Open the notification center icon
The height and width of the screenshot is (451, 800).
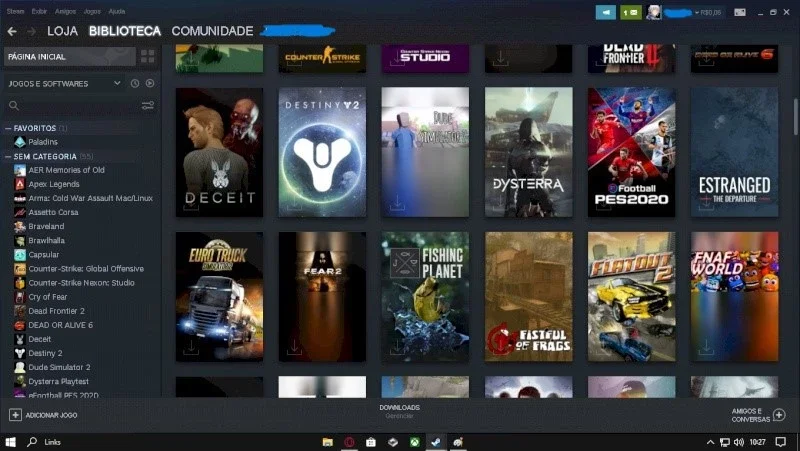pos(780,442)
